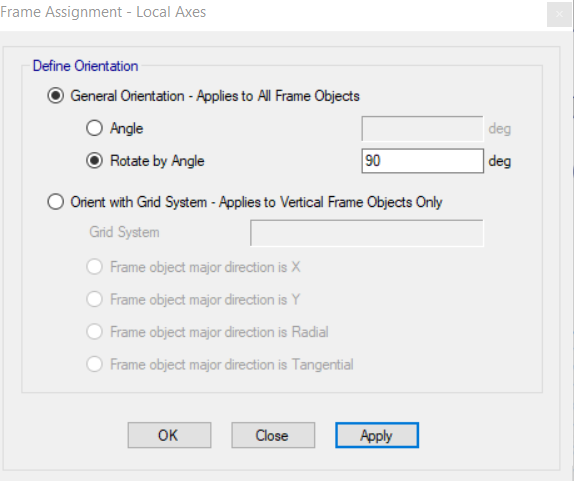Viewport: 574px width, 481px height.
Task: Apply the local axes assignment
Action: pos(377,435)
